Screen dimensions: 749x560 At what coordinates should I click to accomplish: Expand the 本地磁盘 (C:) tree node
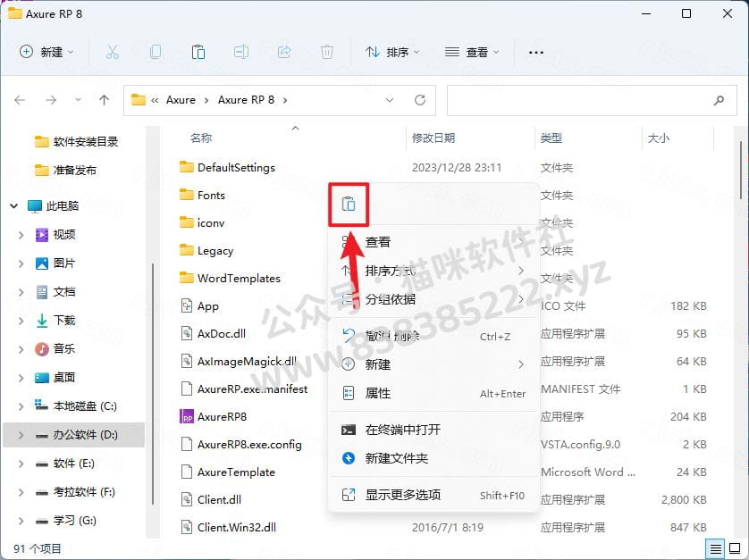(x=21, y=406)
